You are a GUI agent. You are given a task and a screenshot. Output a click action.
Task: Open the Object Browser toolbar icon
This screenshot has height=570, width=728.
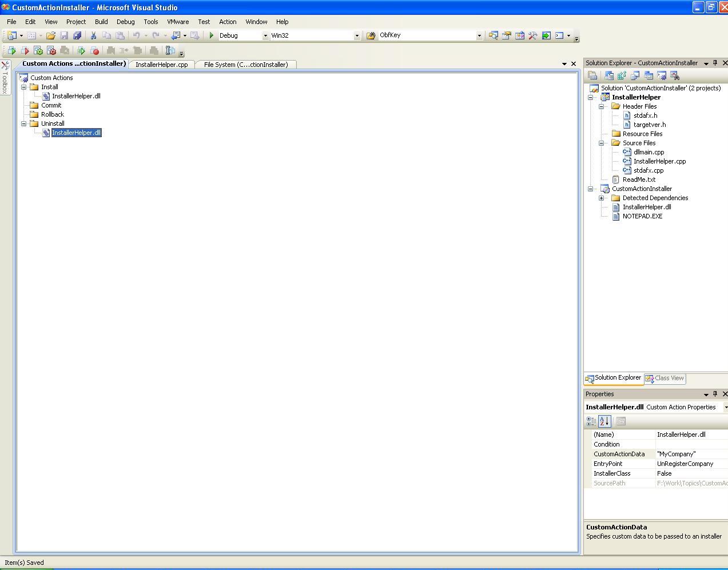point(520,35)
